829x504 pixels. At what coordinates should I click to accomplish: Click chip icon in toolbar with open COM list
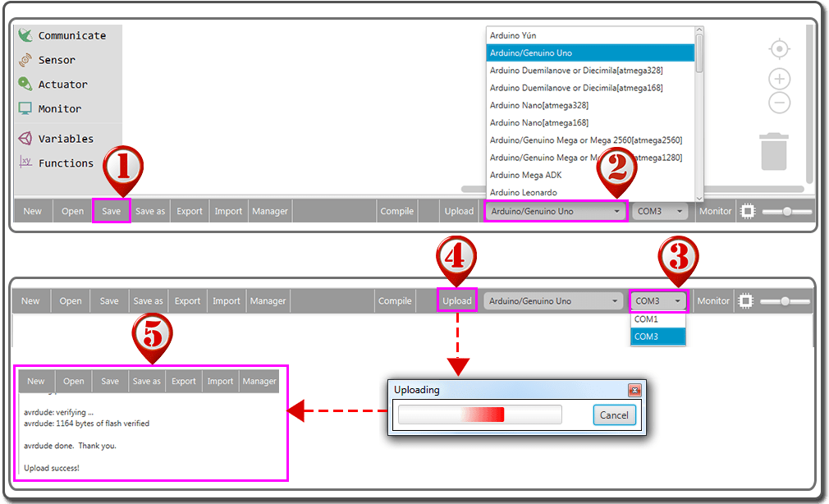pyautogui.click(x=745, y=301)
